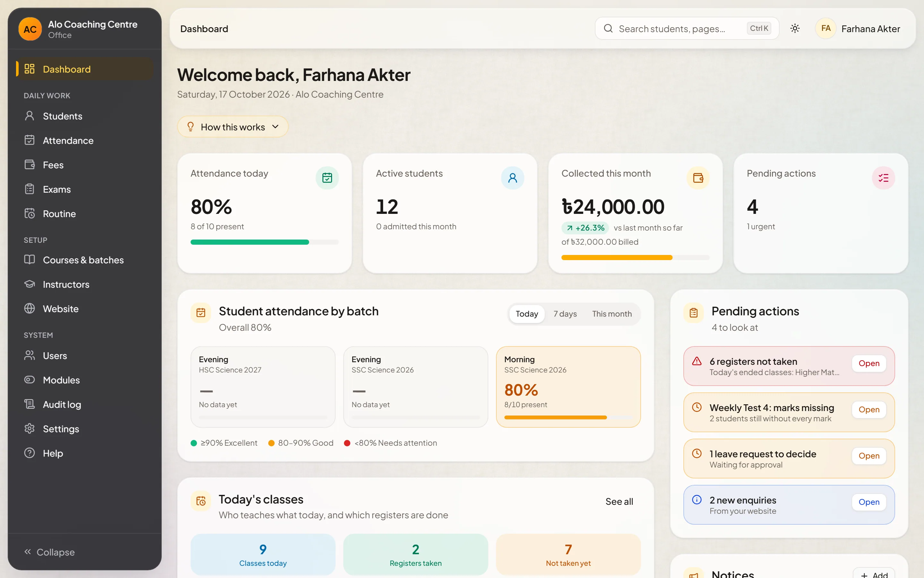Open the Evening SSC Science 2026 batch card
This screenshot has height=578, width=924.
point(415,387)
